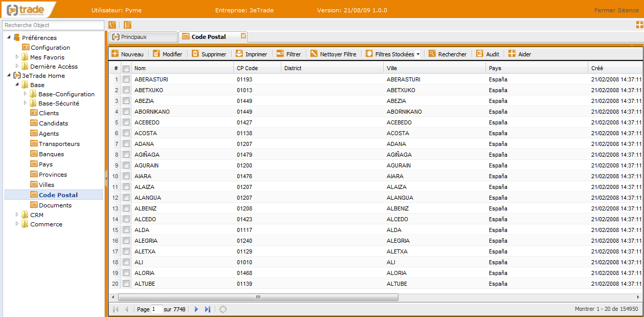Screen dimensions: 644x317
Task: Click the Nettoyer Filtre icon
Action: tap(314, 54)
